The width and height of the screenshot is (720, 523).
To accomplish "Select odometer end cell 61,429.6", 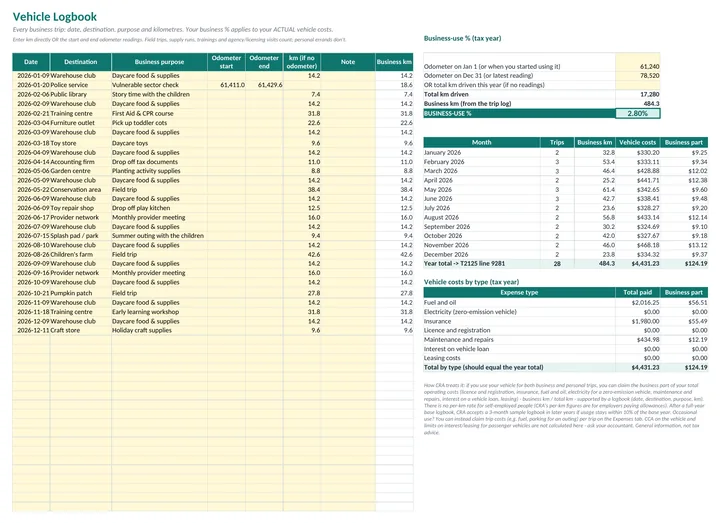I will pyautogui.click(x=264, y=85).
